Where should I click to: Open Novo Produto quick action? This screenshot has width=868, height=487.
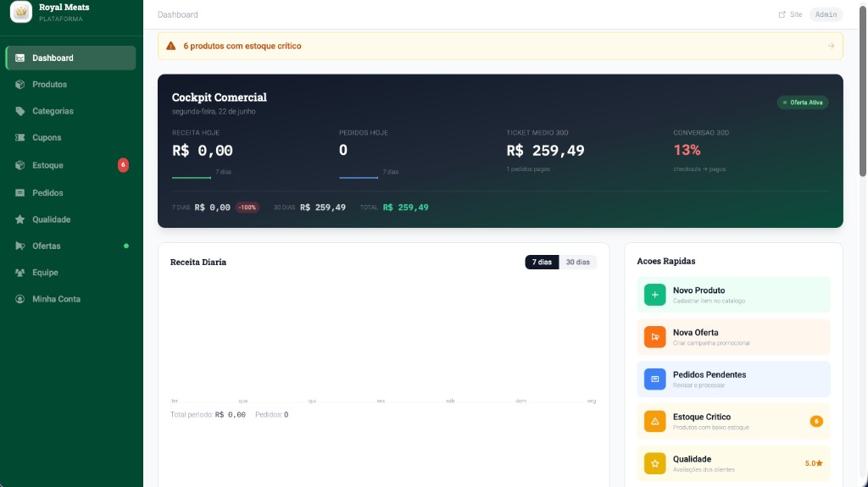733,295
